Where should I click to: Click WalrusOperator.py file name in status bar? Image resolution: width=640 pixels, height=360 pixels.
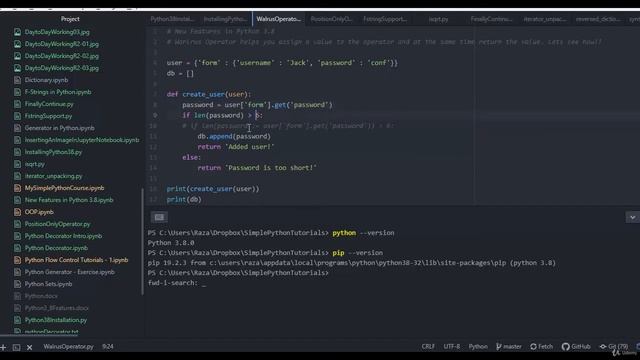(68, 347)
